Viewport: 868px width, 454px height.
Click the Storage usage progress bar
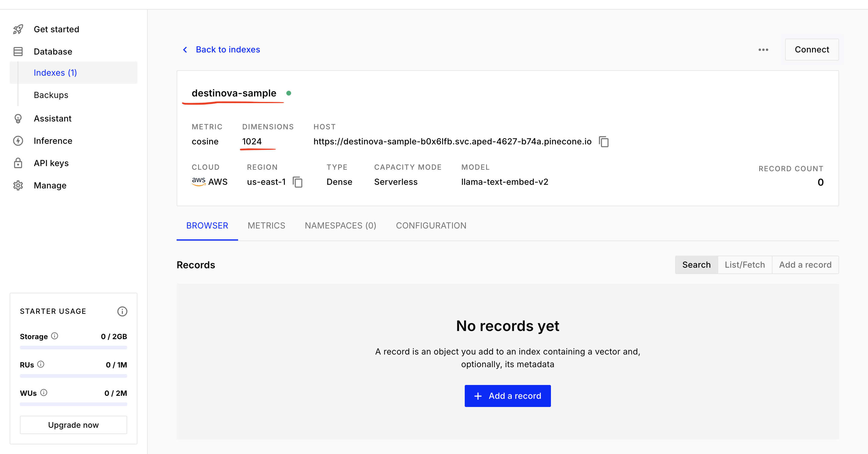click(x=74, y=348)
